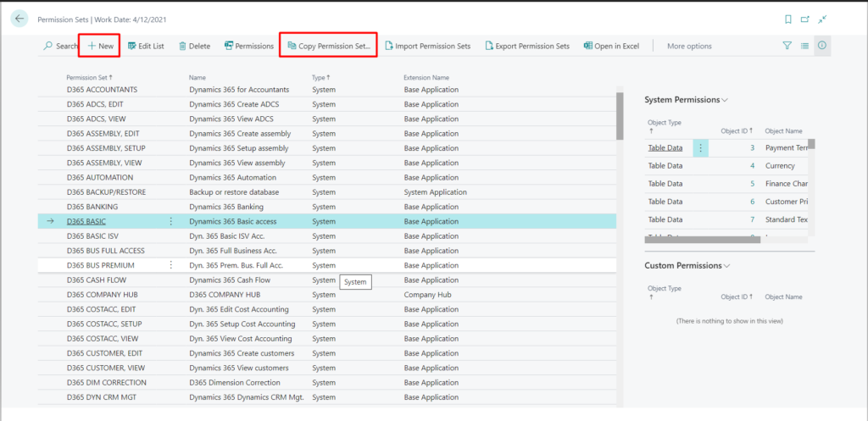The width and height of the screenshot is (868, 421).
Task: Click the bookmark icon at top right
Action: [x=787, y=19]
